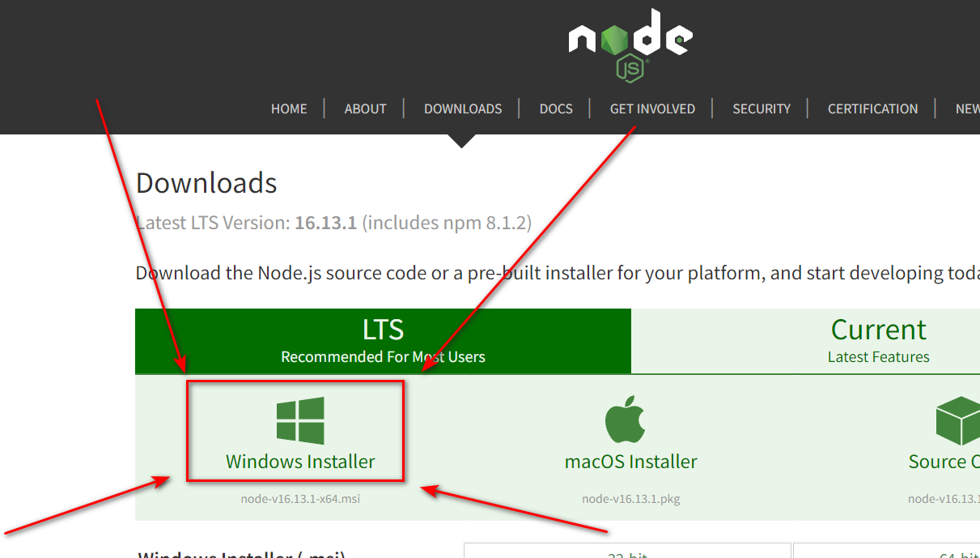980x558 pixels.
Task: Open GET INVOLVED in navigation
Action: point(652,109)
